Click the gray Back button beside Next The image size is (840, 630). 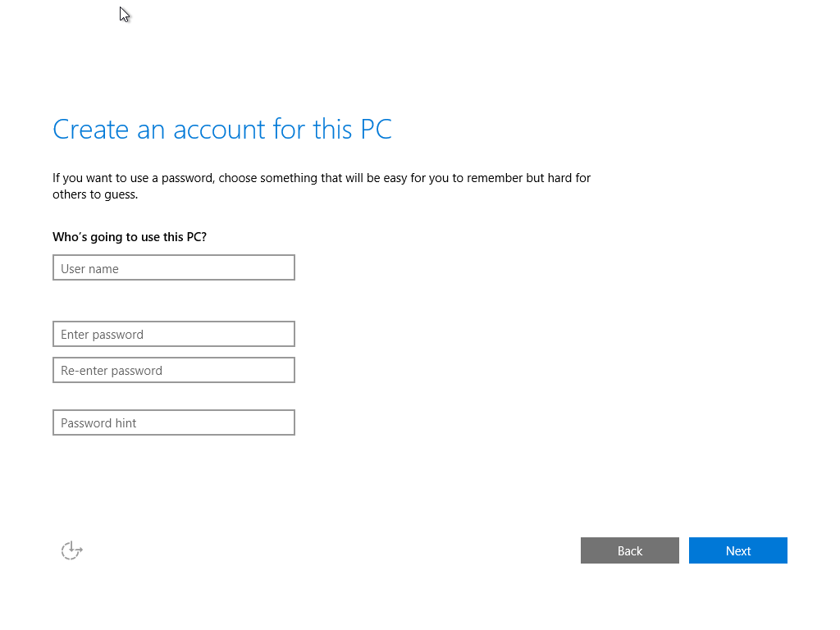tap(629, 550)
